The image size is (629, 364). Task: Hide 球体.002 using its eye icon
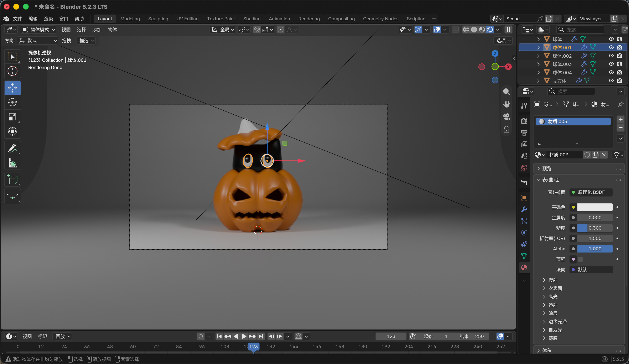coord(611,56)
